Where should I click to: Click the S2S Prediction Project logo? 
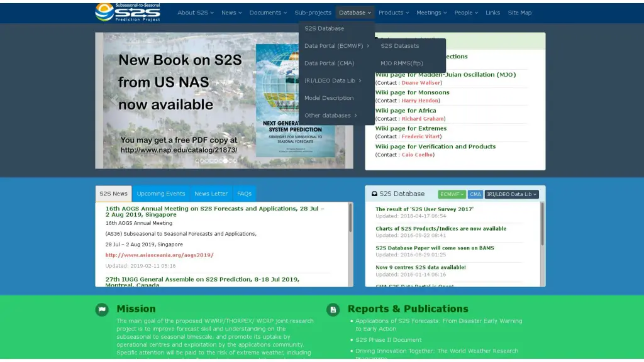[128, 13]
